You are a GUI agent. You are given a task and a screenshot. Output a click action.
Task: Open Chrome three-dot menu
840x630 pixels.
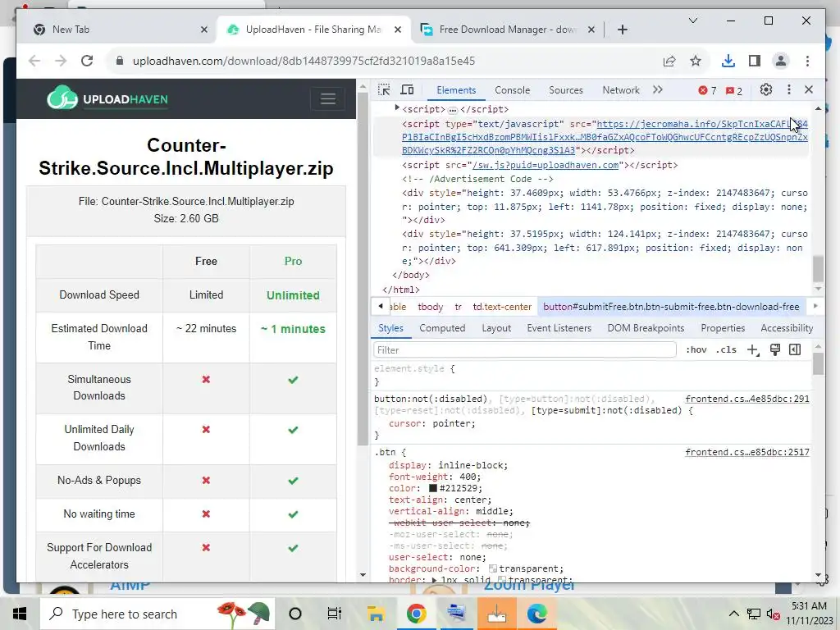click(807, 61)
